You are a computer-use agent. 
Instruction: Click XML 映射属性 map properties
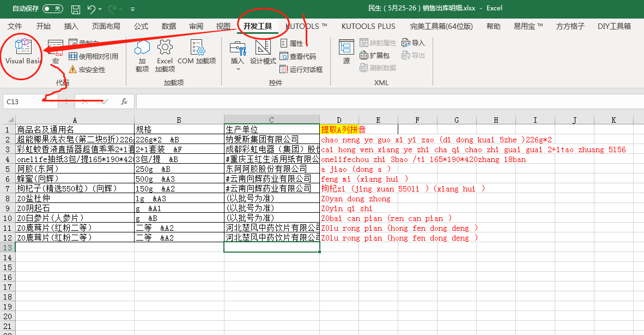point(378,43)
